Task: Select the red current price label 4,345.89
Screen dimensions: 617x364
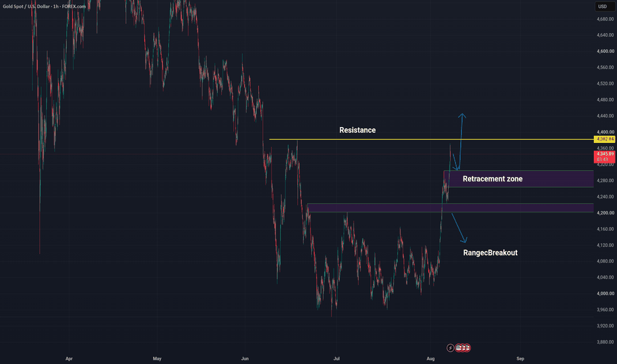Action: (x=604, y=156)
